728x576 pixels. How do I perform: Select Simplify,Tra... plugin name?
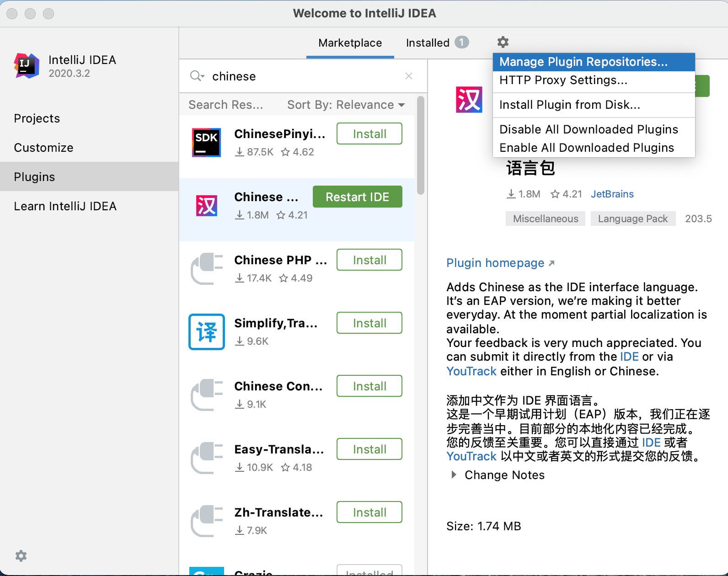point(276,323)
